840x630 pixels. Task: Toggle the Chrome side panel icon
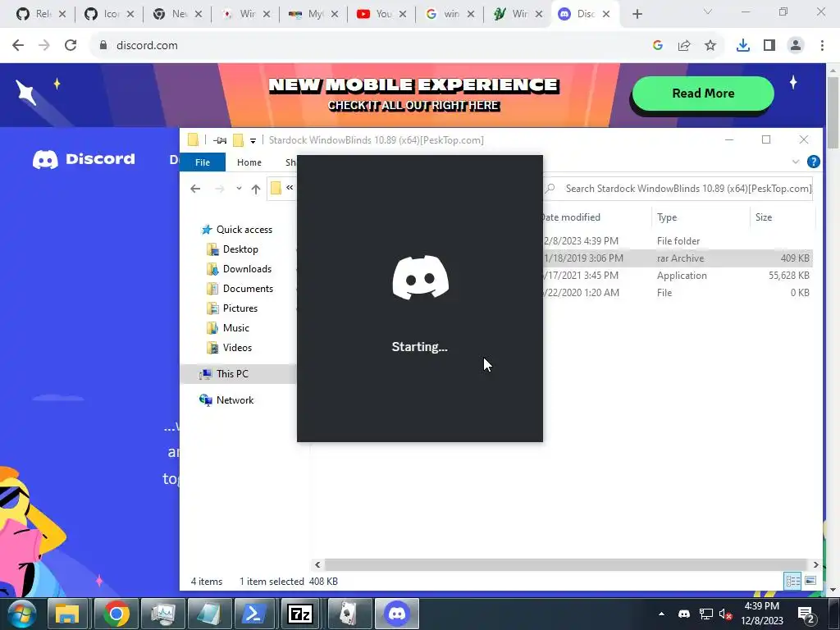[769, 46]
